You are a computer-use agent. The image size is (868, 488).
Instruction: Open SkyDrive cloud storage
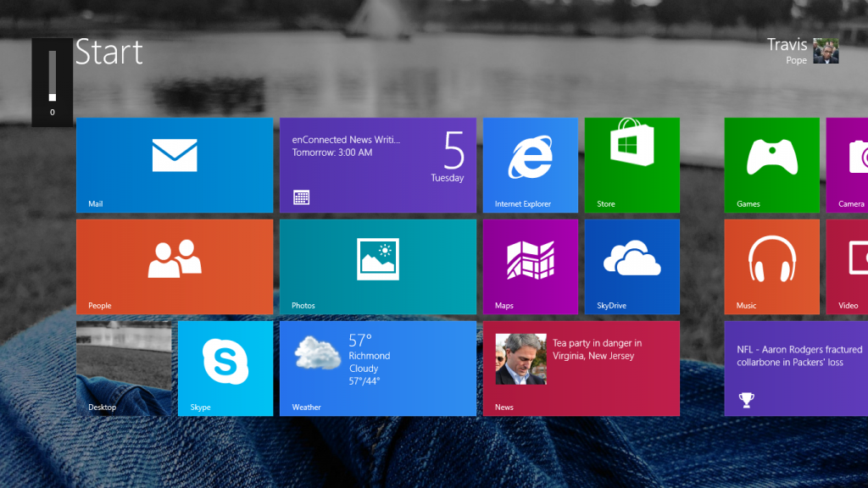pos(632,267)
